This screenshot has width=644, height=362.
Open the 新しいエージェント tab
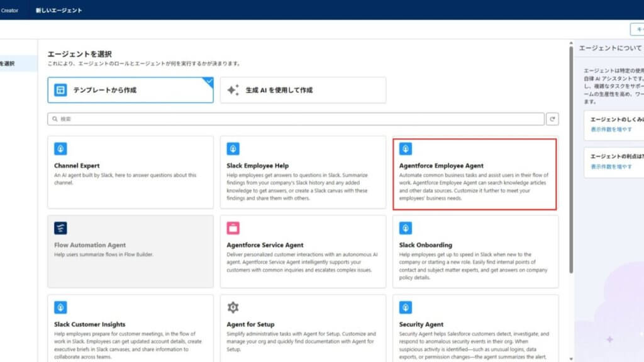(x=59, y=10)
